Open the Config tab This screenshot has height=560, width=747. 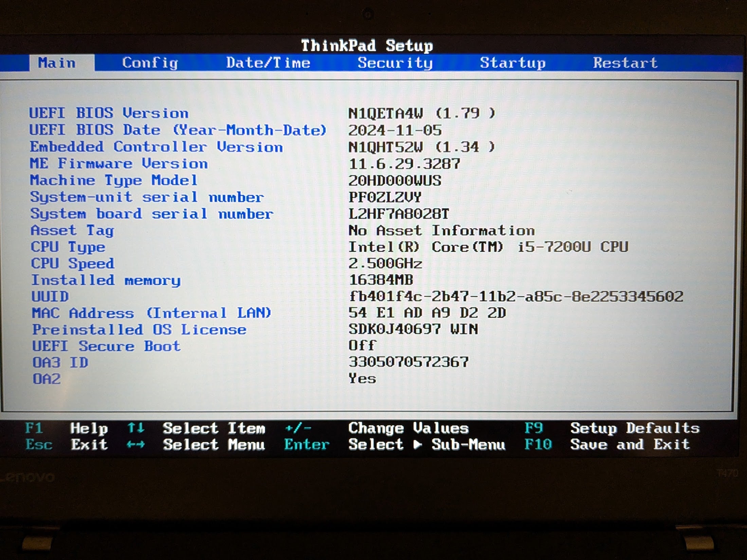(x=150, y=63)
